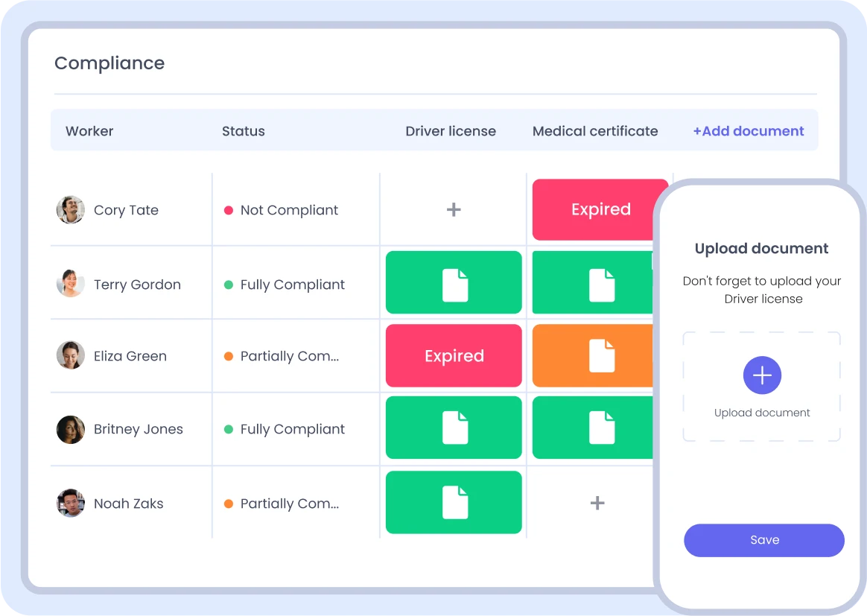Add a Driver license for Cory Tate
The height and width of the screenshot is (616, 867).
pos(453,209)
